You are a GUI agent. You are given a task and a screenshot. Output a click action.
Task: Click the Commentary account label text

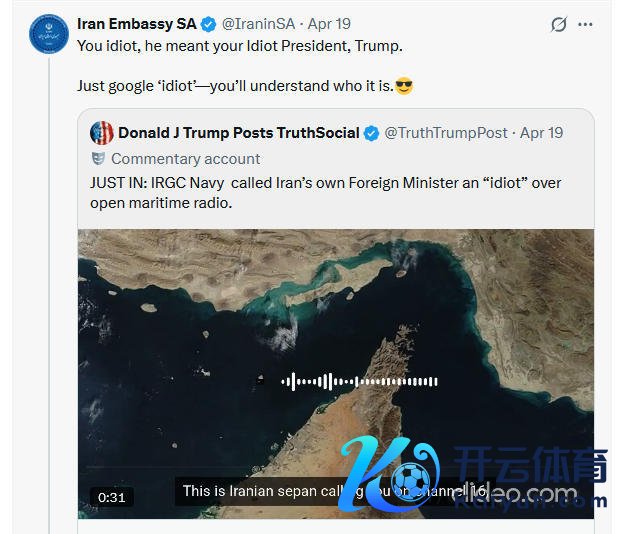(186, 159)
